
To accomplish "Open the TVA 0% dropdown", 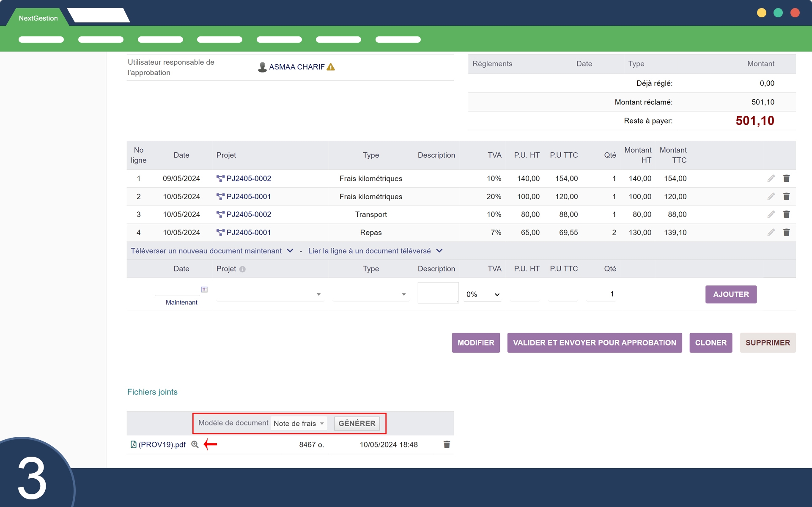I will [x=483, y=294].
